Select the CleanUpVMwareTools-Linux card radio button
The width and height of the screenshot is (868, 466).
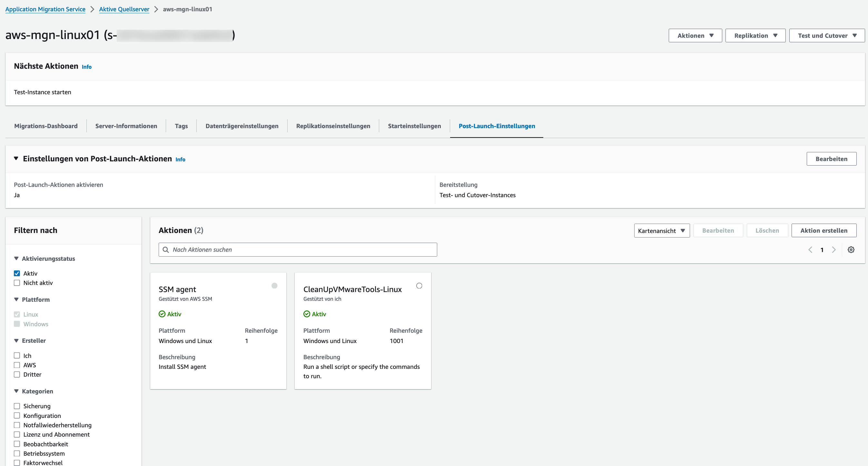(x=419, y=286)
